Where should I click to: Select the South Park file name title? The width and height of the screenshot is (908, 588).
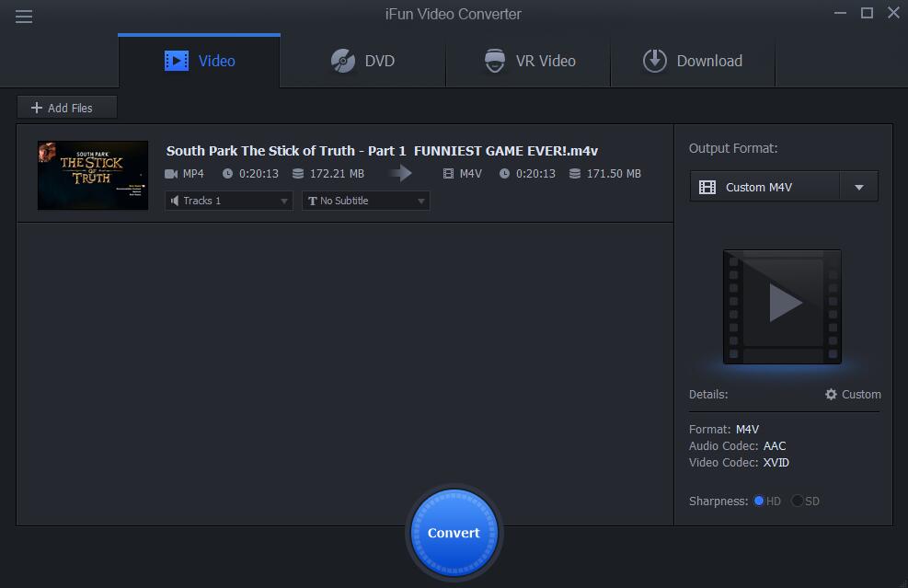(382, 151)
